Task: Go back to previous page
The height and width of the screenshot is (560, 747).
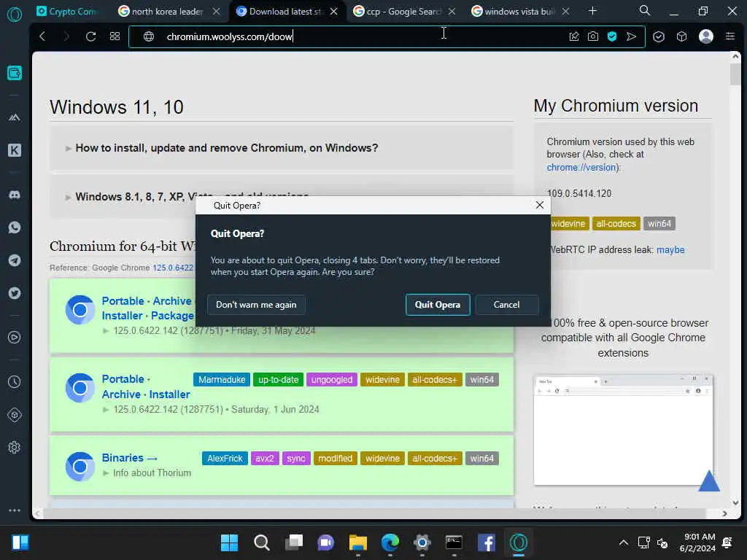Action: click(x=42, y=36)
